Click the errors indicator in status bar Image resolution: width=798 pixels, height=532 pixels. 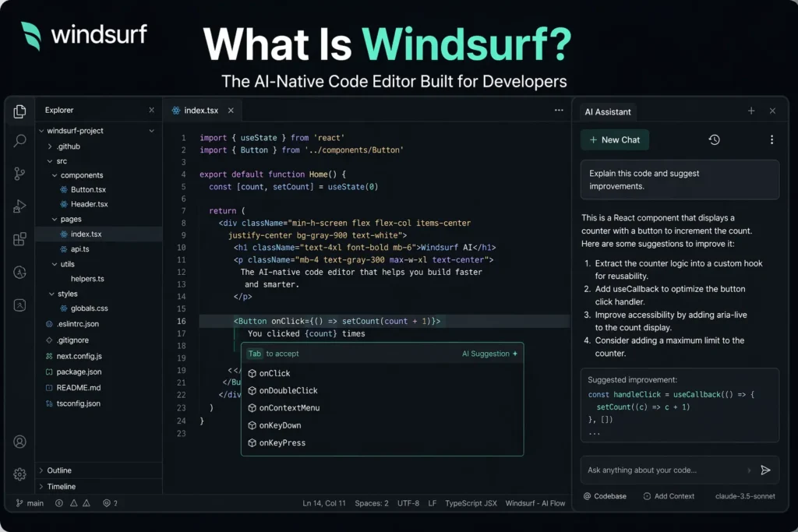[59, 503]
